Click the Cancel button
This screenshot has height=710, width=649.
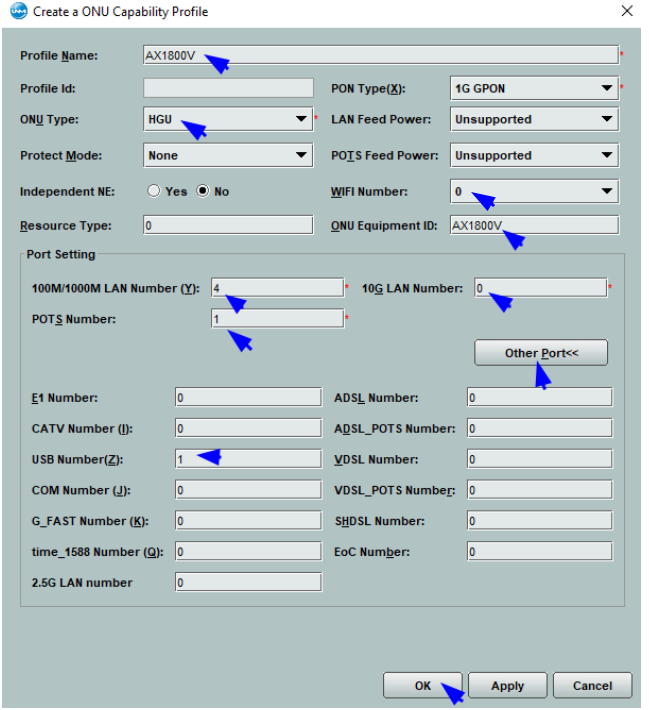(x=592, y=685)
